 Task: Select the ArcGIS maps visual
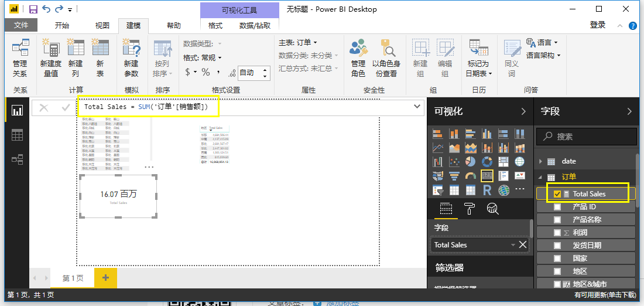tap(503, 190)
